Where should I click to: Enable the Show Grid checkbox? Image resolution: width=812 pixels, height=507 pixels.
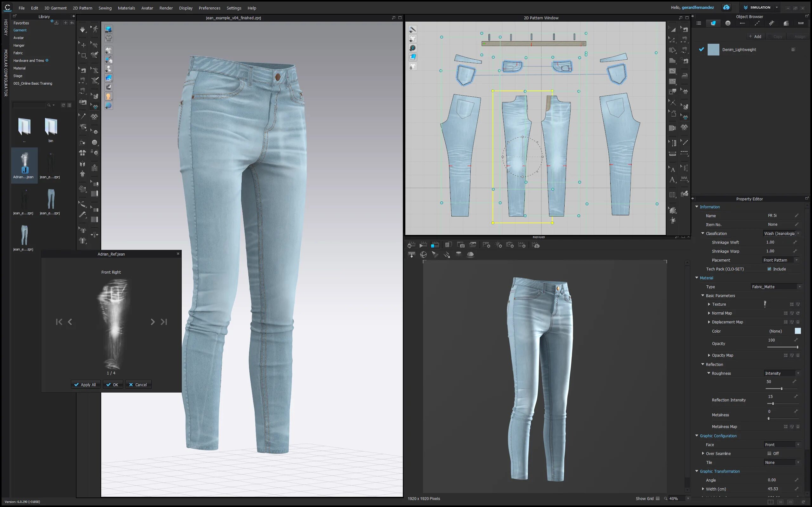coord(658,499)
